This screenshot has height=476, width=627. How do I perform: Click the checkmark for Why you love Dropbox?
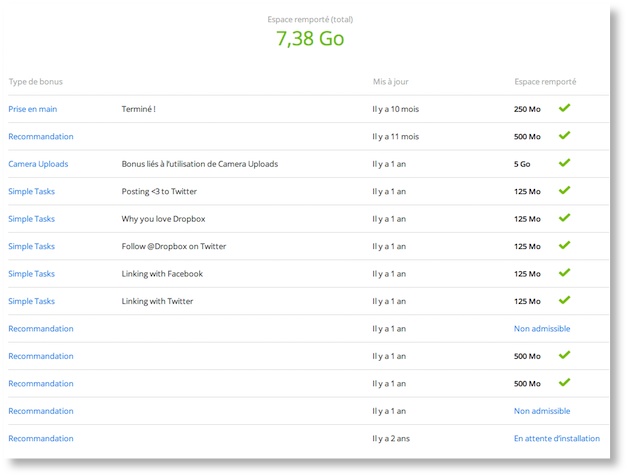(564, 218)
